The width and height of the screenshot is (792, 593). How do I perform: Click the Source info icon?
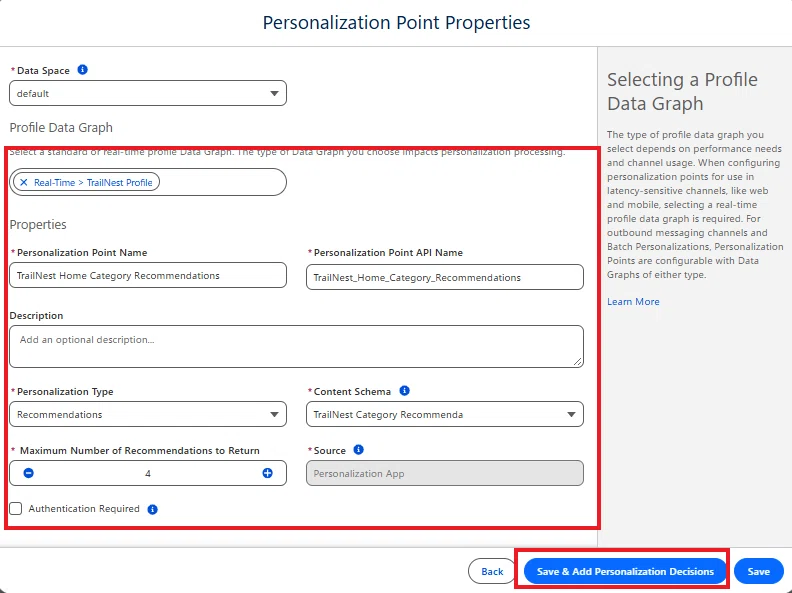359,450
